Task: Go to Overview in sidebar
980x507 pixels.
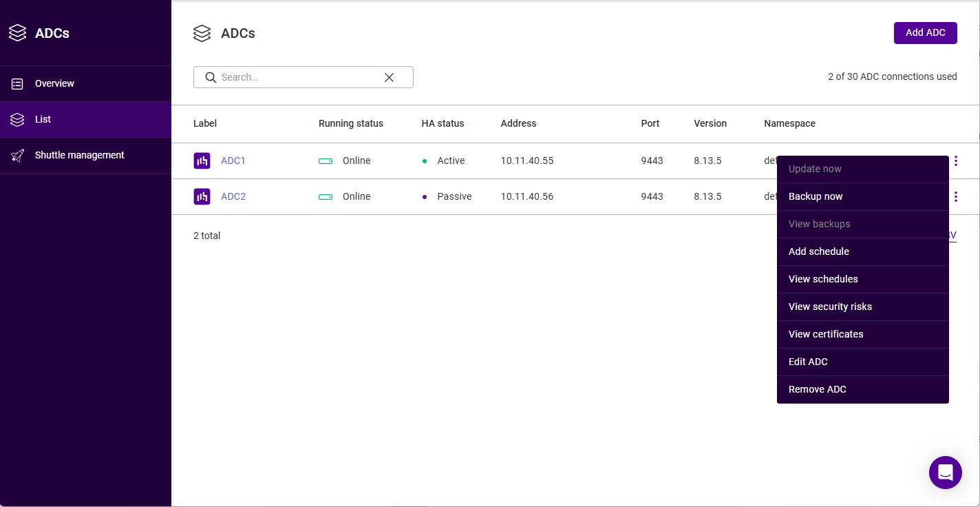Action: point(85,83)
